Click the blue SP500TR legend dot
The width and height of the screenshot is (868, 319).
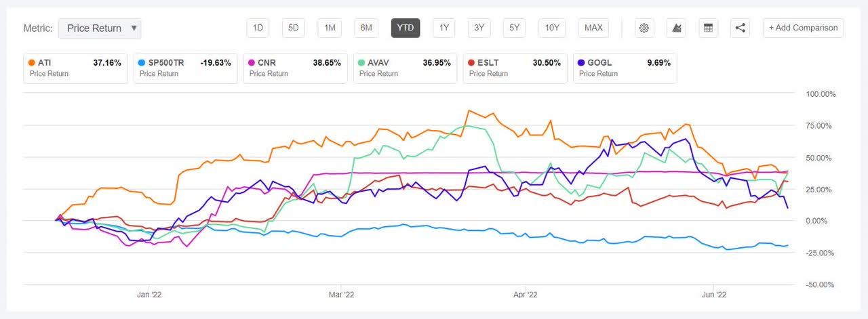(142, 63)
